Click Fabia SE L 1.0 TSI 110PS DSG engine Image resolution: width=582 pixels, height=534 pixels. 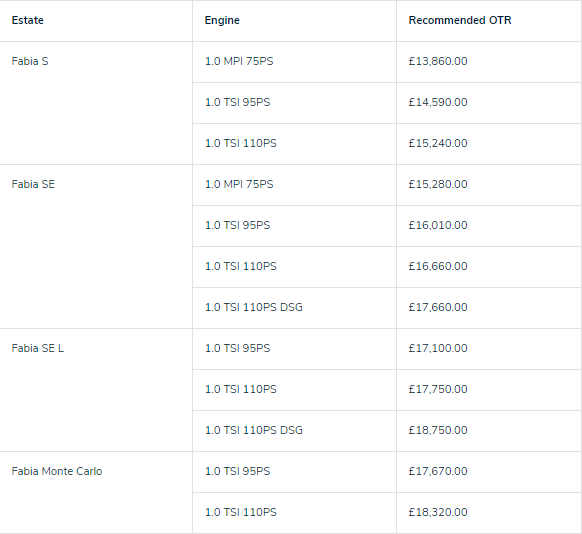point(254,430)
